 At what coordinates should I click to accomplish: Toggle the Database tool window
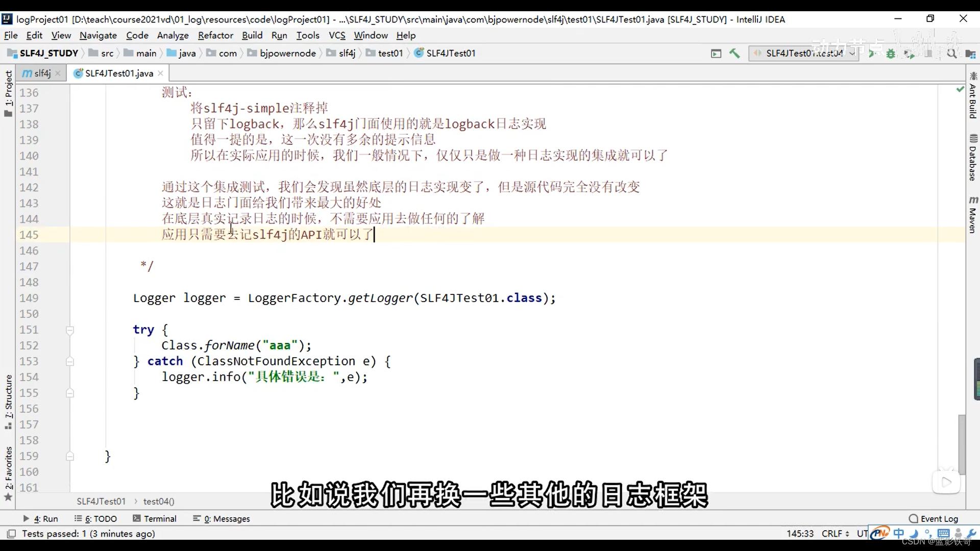coord(973,158)
